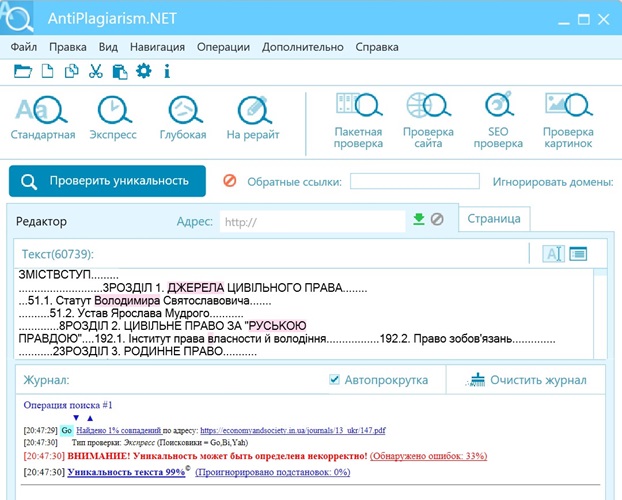622x500 pixels.
Task: Switch to list view icon
Action: coord(578,254)
